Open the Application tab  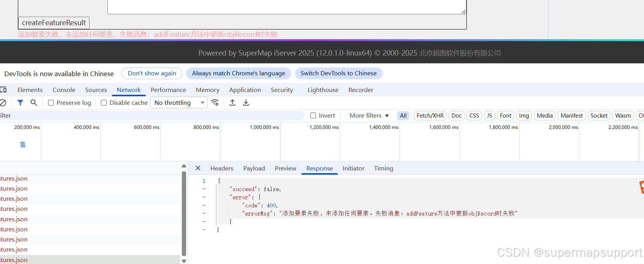[245, 90]
